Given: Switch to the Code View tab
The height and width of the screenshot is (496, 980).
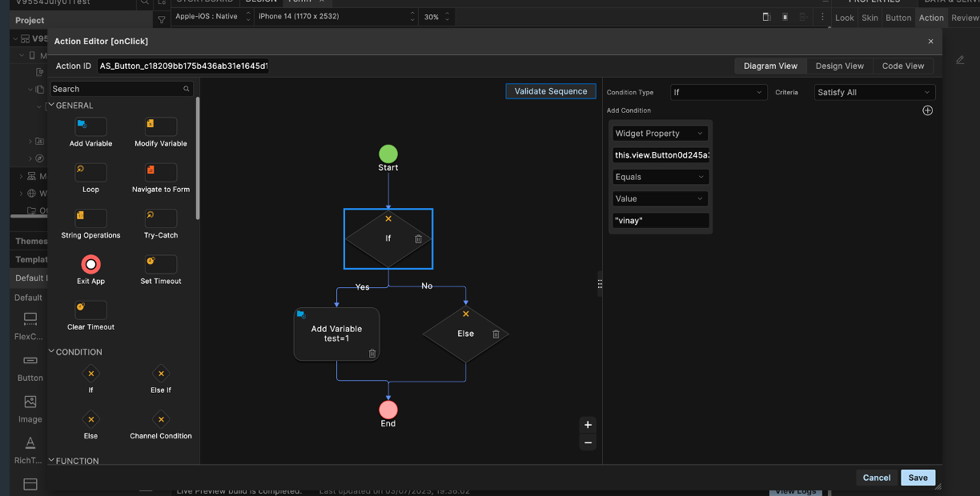Looking at the screenshot, I should [902, 66].
